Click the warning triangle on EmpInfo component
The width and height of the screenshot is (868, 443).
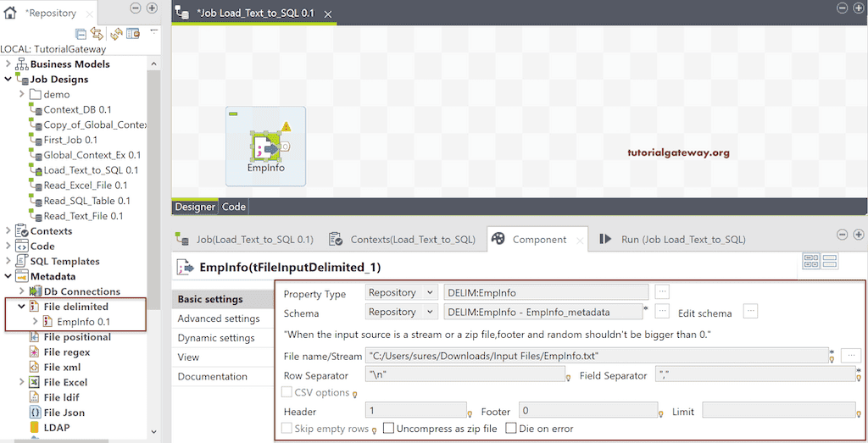click(x=286, y=127)
